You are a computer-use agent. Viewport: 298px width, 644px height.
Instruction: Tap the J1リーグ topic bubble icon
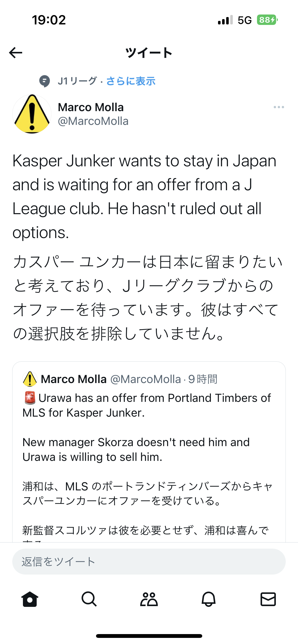pos(45,81)
